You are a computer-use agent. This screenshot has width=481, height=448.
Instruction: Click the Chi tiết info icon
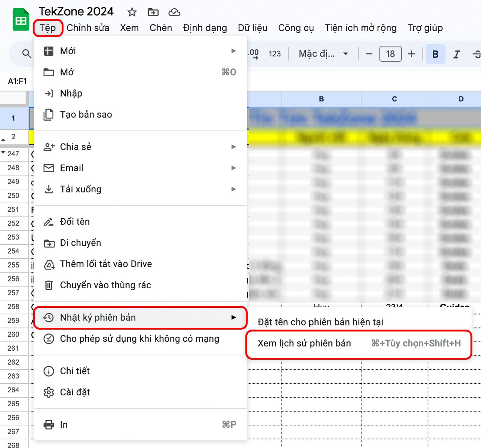tap(49, 371)
